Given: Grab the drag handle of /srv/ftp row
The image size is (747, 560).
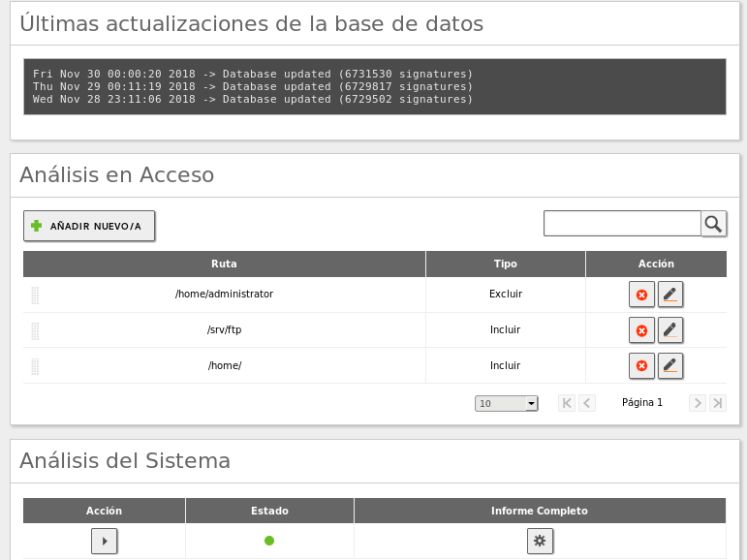Looking at the screenshot, I should [35, 330].
